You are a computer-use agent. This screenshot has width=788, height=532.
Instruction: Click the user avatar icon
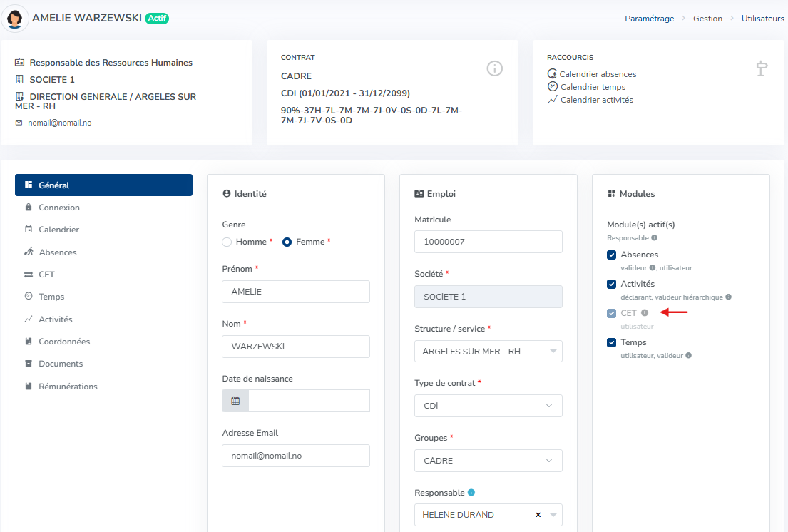click(16, 19)
